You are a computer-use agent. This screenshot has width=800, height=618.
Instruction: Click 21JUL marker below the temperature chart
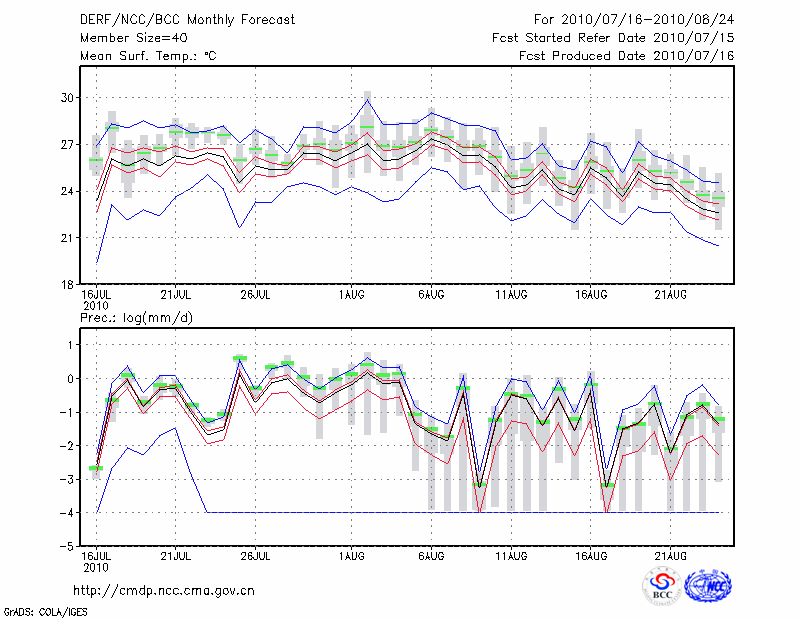pyautogui.click(x=175, y=295)
